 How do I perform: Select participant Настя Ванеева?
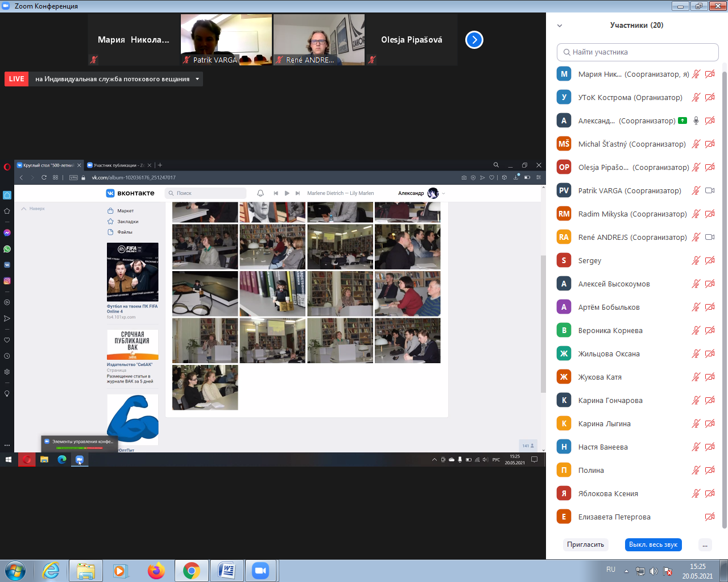coord(636,447)
